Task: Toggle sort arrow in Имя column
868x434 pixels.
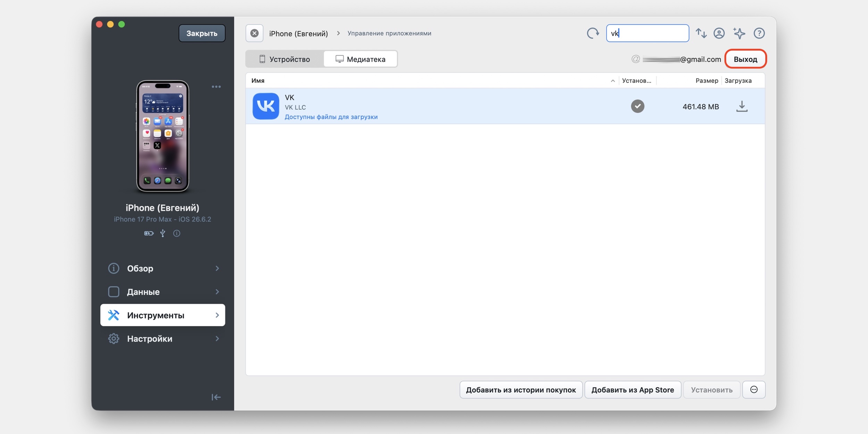Action: pyautogui.click(x=613, y=81)
